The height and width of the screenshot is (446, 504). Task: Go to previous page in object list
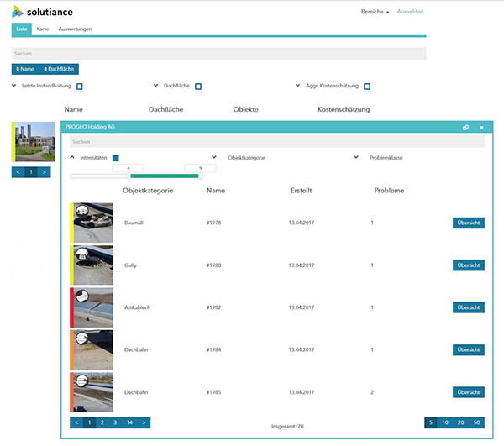[x=76, y=422]
